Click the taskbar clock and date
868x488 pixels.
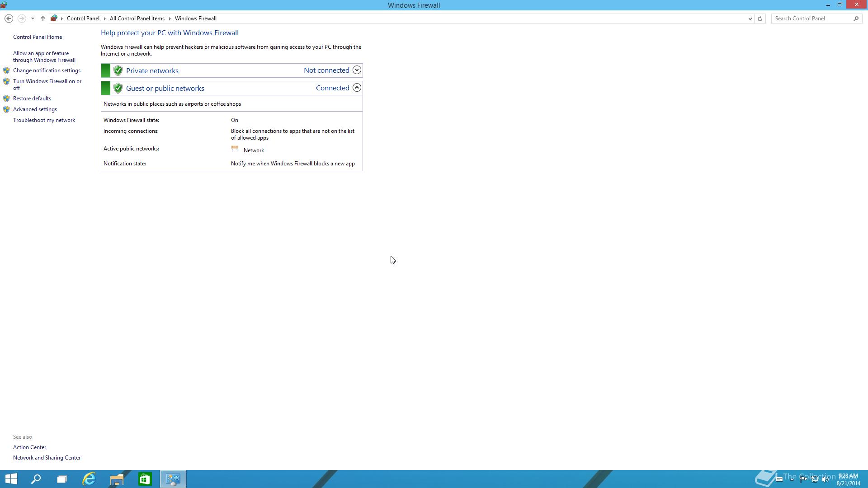coord(848,479)
